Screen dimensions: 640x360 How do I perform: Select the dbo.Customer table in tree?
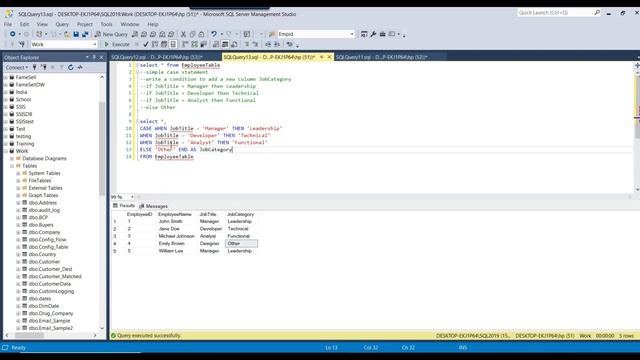pos(44,262)
